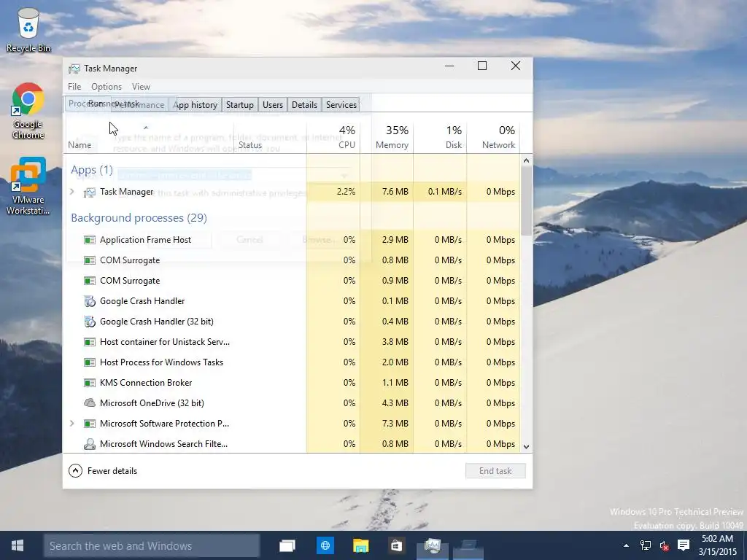Click the Microsoft OneDrive cloud icon
The width and height of the screenshot is (747, 560).
[90, 402]
